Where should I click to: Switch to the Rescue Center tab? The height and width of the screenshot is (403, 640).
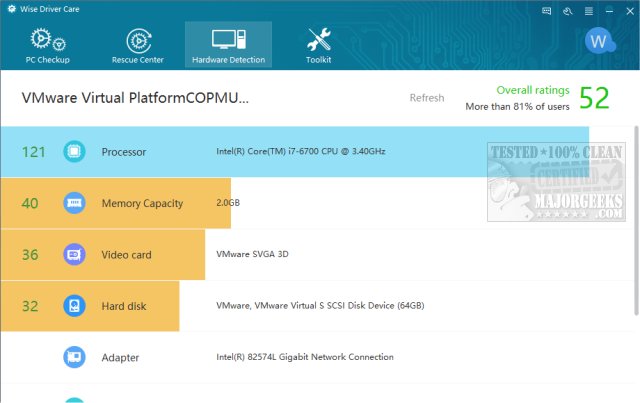click(138, 45)
